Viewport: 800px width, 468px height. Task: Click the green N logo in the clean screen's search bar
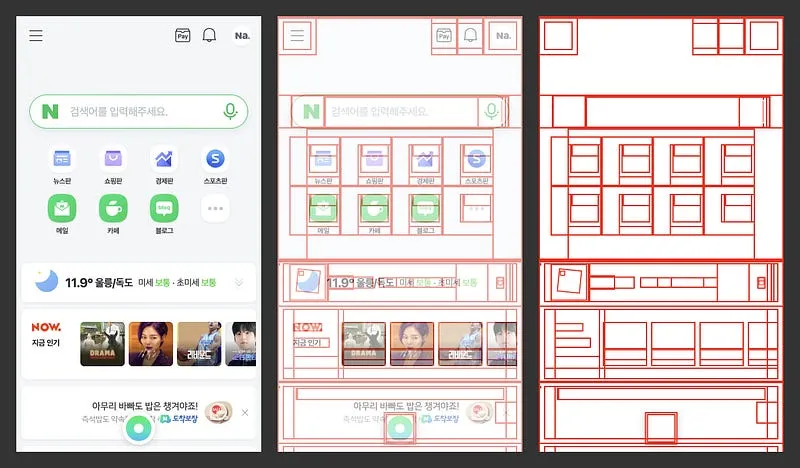[x=50, y=111]
